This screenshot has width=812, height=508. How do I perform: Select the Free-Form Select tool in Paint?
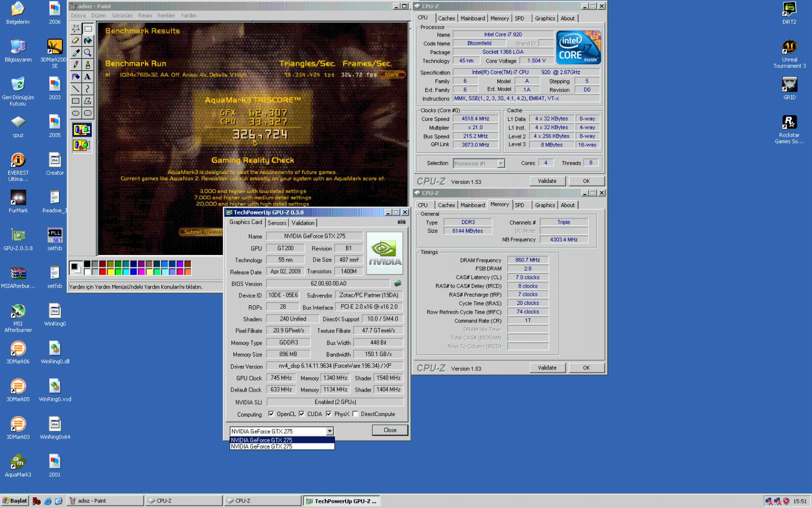click(76, 28)
